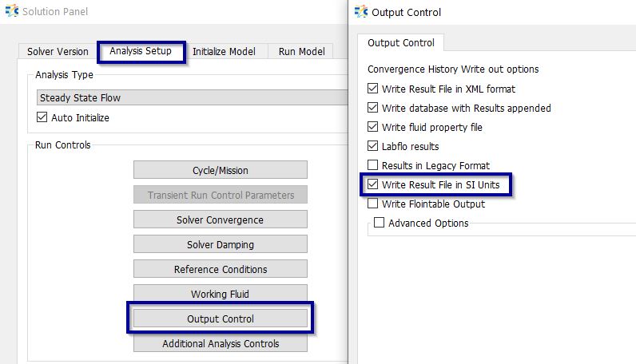Click the Solver Damping button

[220, 245]
